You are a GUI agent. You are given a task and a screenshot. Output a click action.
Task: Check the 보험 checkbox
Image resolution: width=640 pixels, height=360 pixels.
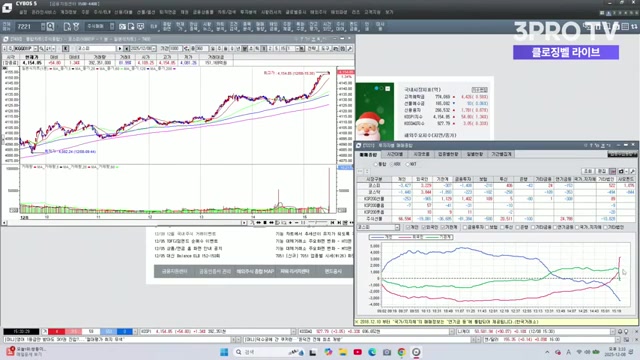click(487, 227)
